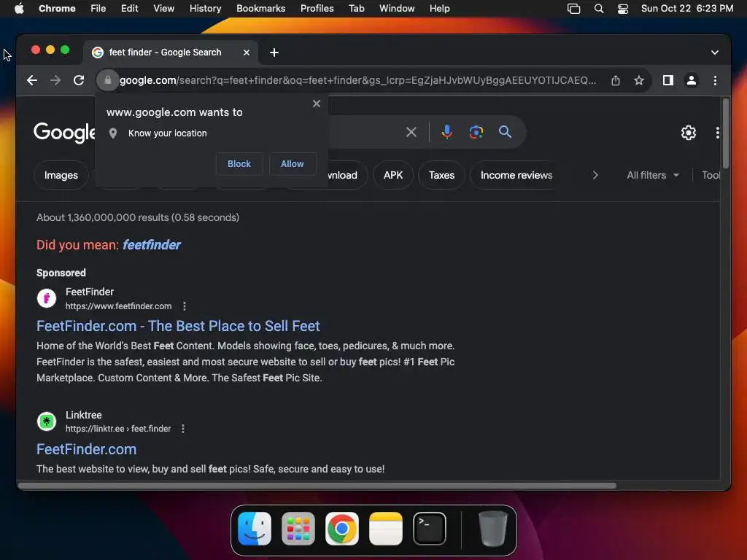Open the Bookmarks menu
This screenshot has height=560, width=747.
260,9
